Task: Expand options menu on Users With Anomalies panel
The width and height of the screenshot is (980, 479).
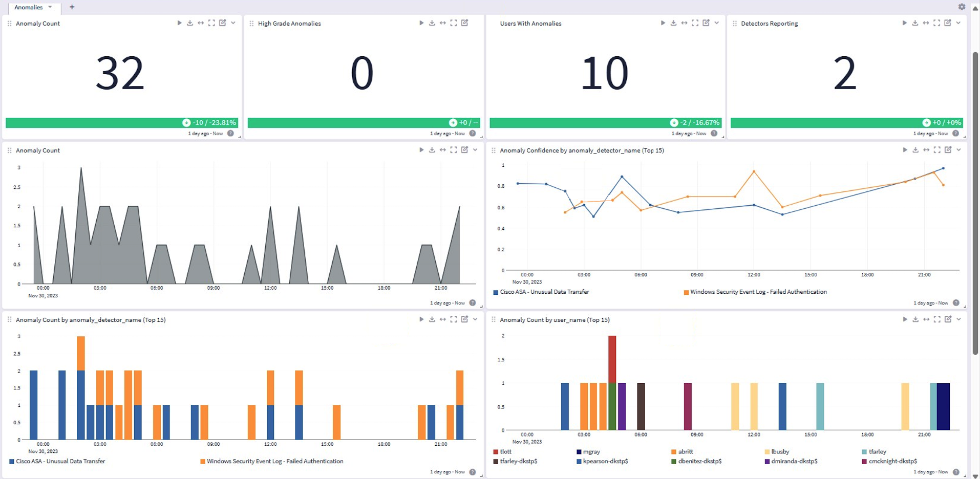Action: click(717, 23)
